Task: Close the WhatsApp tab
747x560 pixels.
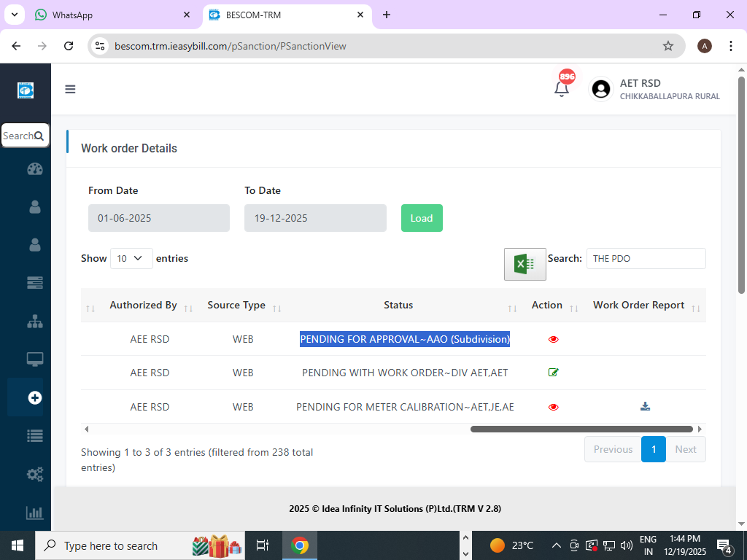Action: pos(187,15)
